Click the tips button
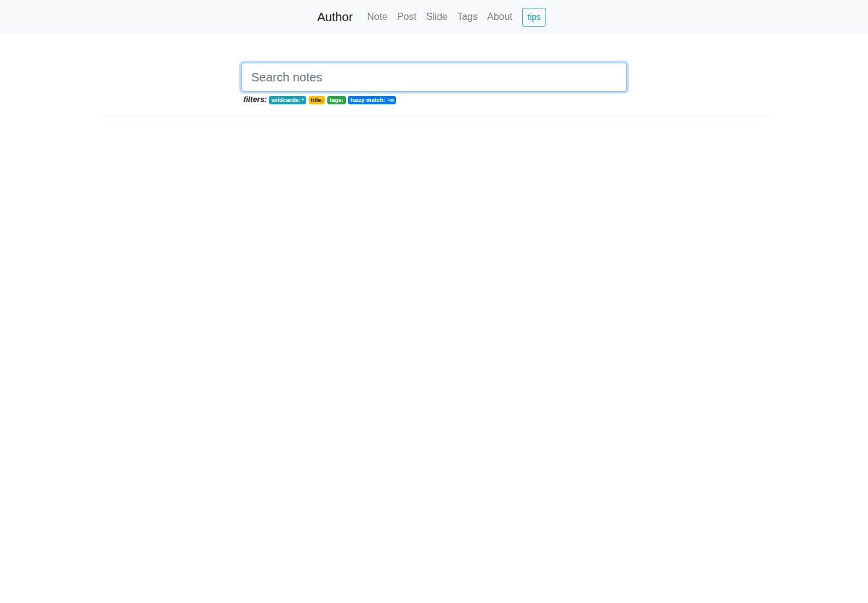Screen dimensions: 868x603 point(534,17)
